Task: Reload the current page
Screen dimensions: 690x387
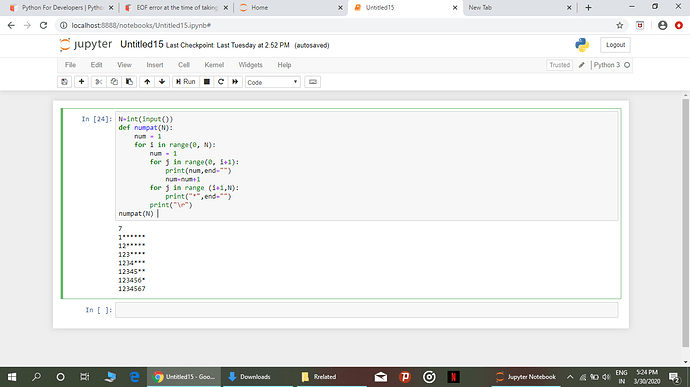Action: 43,26
